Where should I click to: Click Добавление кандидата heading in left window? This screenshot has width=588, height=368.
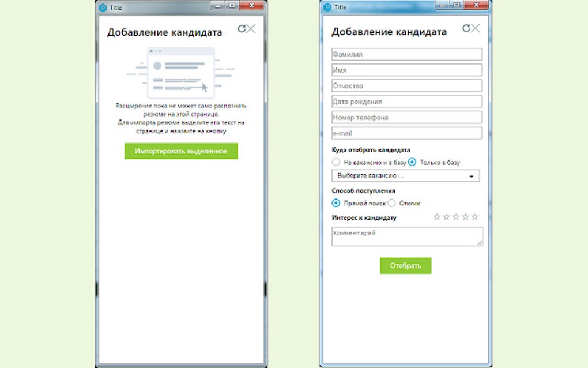click(165, 33)
